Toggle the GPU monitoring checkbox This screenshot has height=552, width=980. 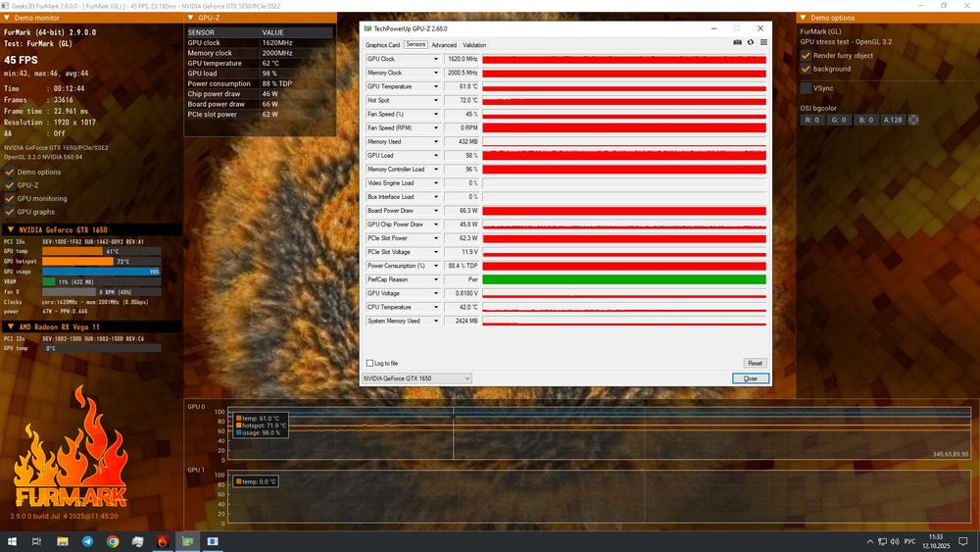tap(10, 198)
